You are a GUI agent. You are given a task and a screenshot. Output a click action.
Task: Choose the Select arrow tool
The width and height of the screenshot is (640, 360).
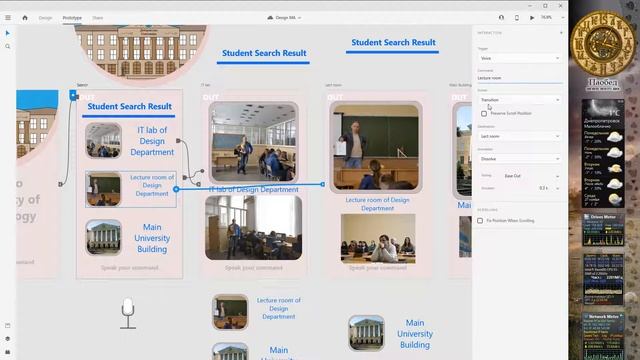(x=8, y=33)
